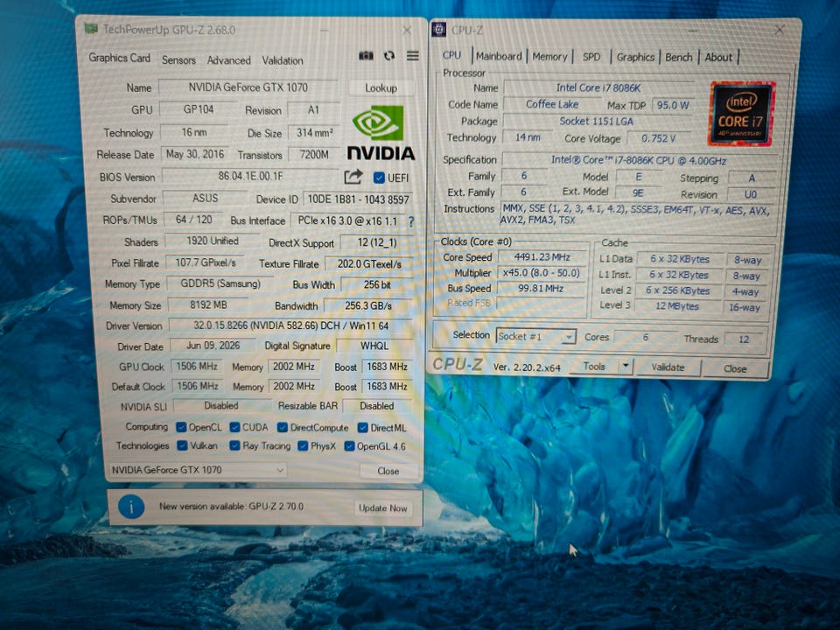Screen dimensions: 840x630
Task: Open the About tab in CPU-Z
Action: 717,58
